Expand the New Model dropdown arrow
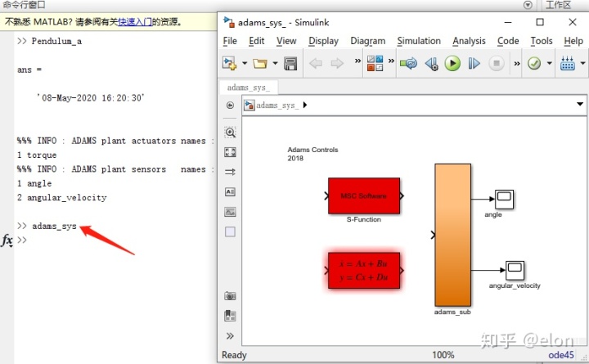Viewport: 589px width, 364px height. click(244, 64)
